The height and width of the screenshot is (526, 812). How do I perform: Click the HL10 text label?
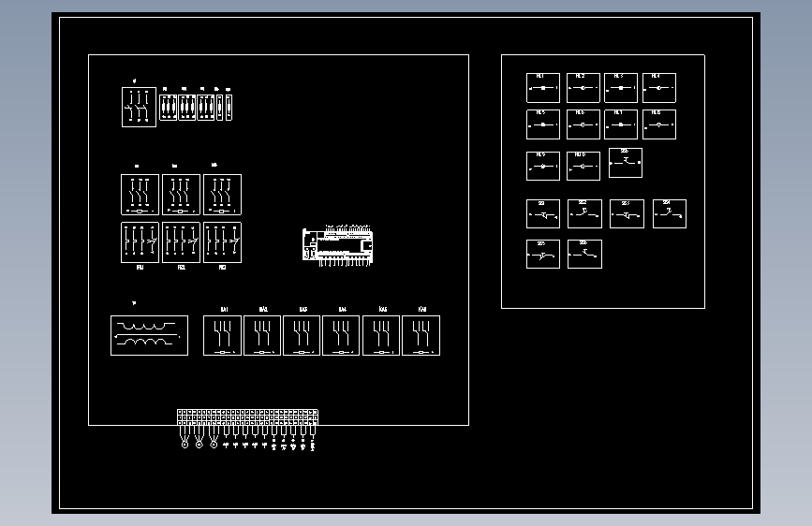tap(580, 154)
